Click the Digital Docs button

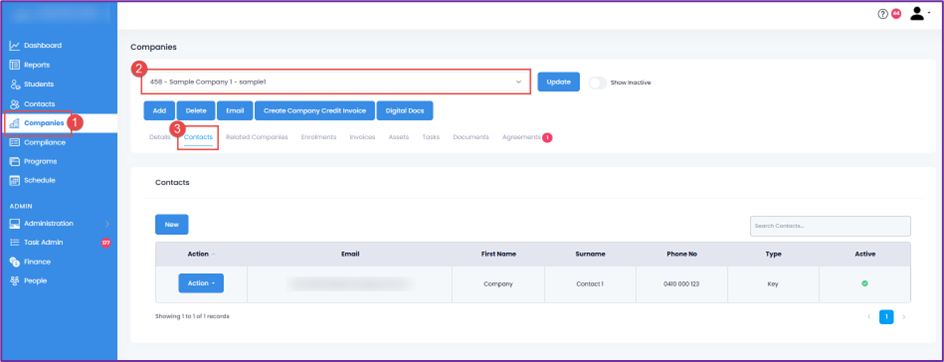click(405, 111)
